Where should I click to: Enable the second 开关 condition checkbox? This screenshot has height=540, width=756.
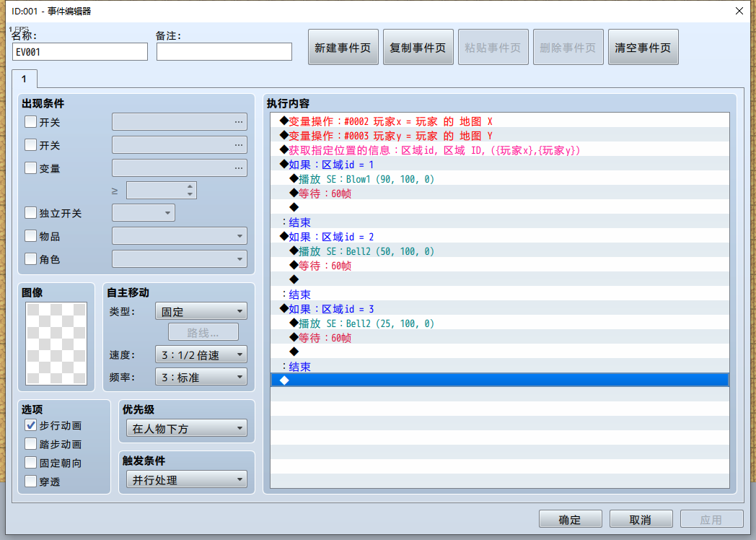coord(30,145)
